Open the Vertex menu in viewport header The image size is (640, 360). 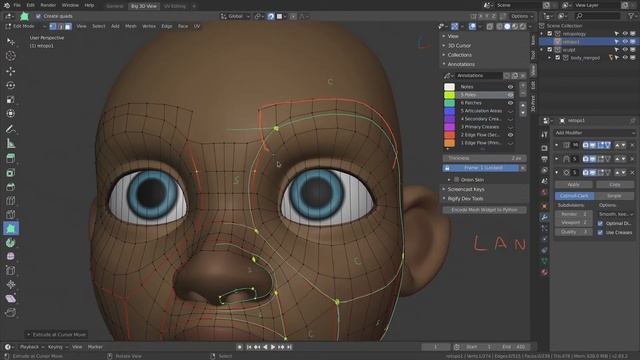(149, 26)
